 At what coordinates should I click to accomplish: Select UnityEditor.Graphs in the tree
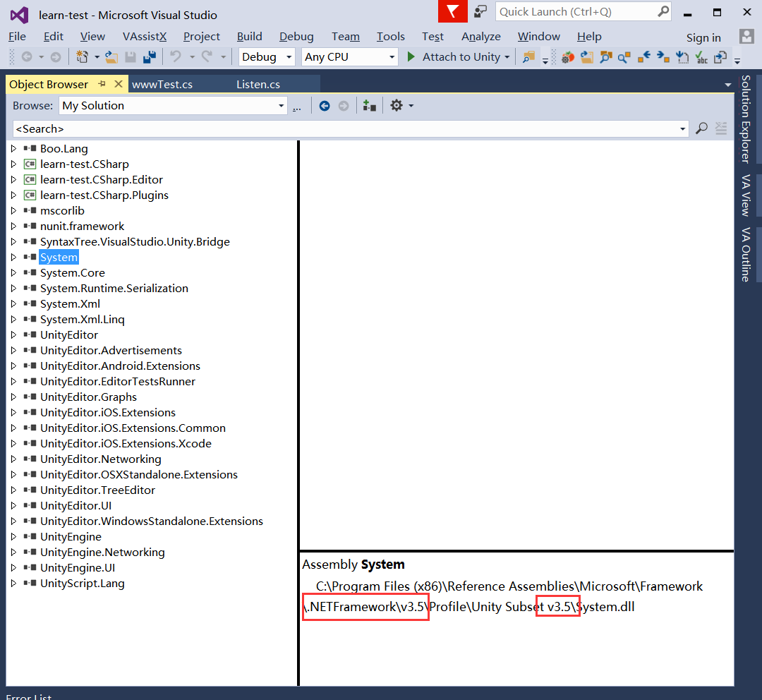point(88,397)
